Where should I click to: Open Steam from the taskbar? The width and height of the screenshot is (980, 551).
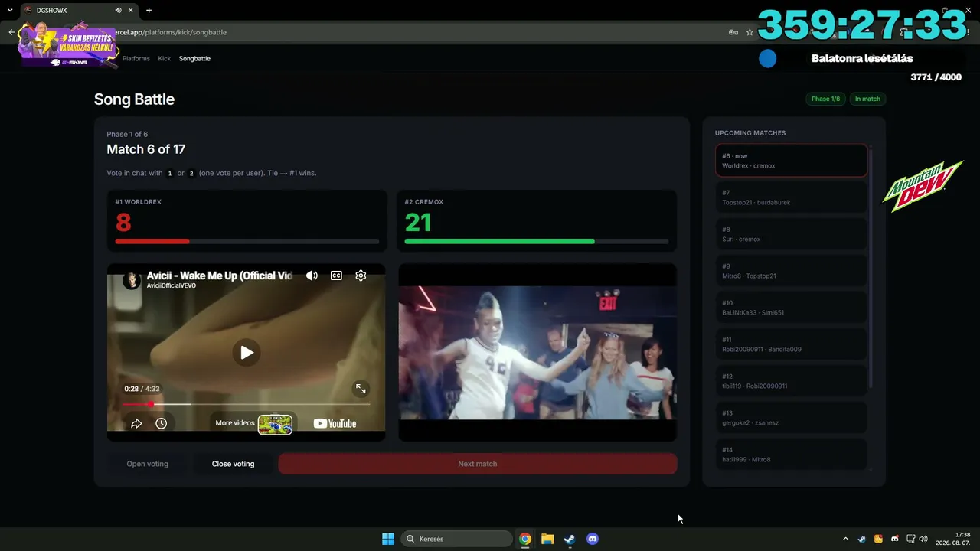point(570,539)
